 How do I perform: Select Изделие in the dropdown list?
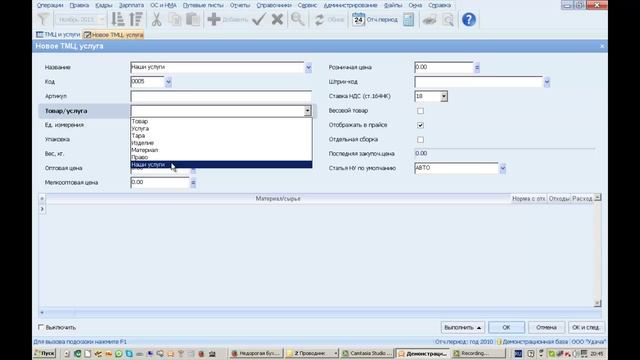pyautogui.click(x=221, y=143)
